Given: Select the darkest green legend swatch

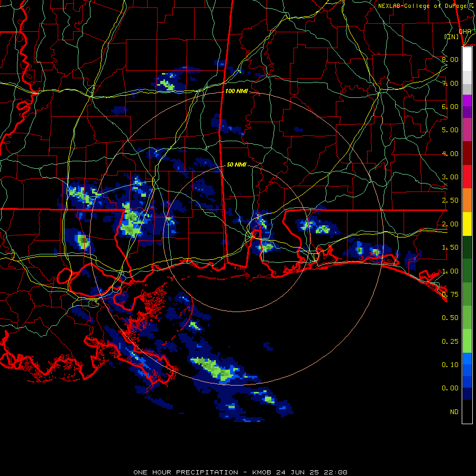Looking at the screenshot, I should point(467,247).
